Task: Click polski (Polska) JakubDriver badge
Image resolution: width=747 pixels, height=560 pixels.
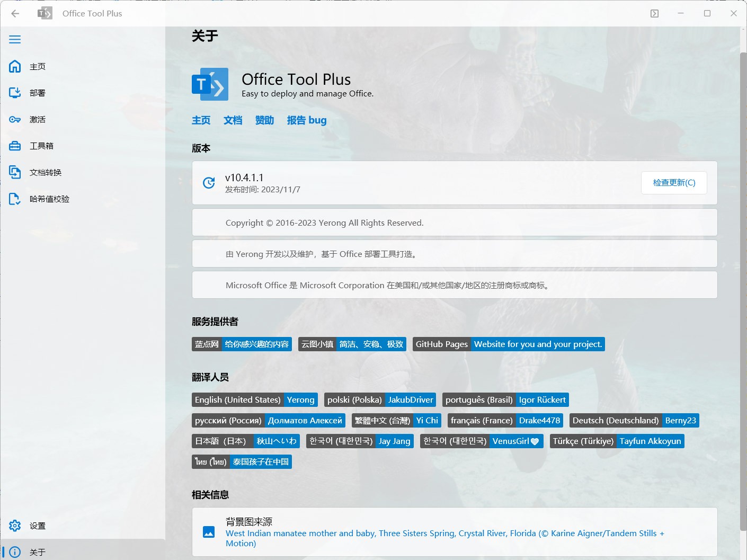Action: [380, 400]
